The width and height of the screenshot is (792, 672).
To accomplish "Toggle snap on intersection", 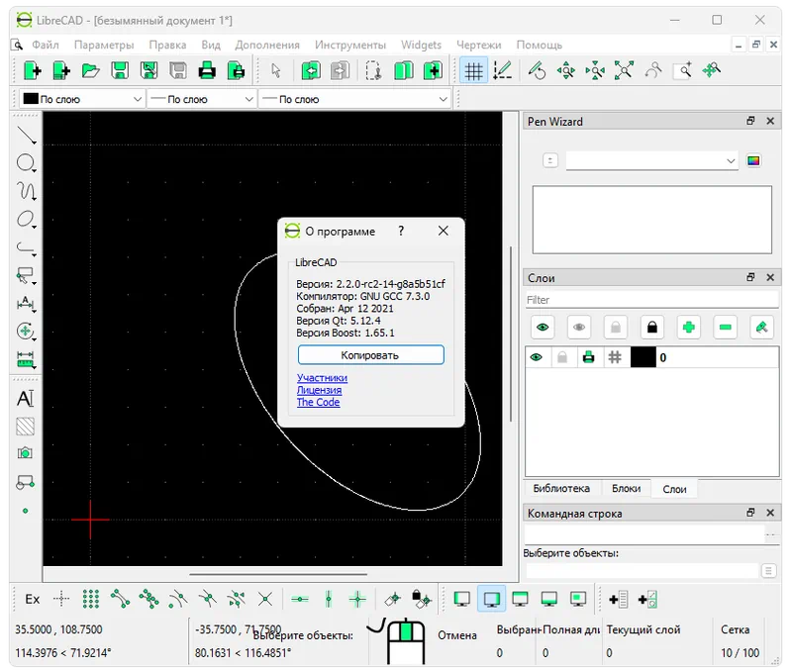I will (265, 600).
